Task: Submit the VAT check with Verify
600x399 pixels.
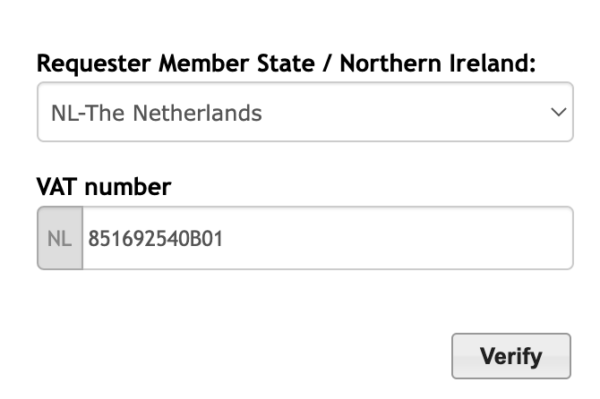Action: point(511,356)
